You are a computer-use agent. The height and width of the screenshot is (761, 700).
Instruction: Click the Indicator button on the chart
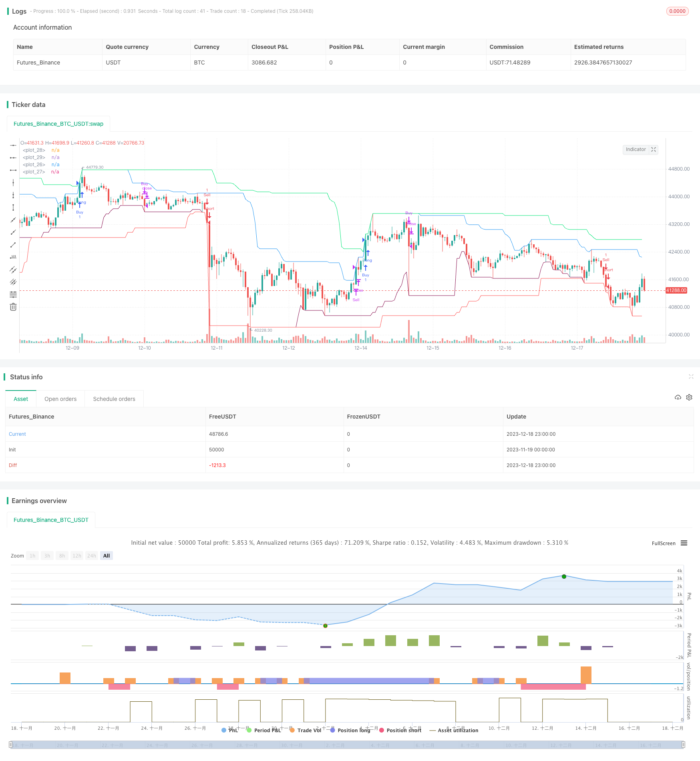pyautogui.click(x=636, y=149)
